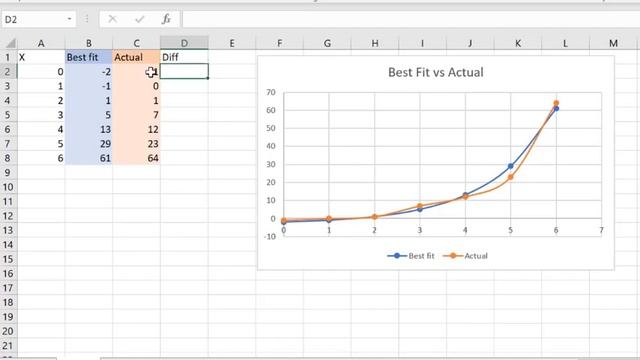This screenshot has width=640, height=360.
Task: Click the Diff header cell
Action: click(x=184, y=57)
